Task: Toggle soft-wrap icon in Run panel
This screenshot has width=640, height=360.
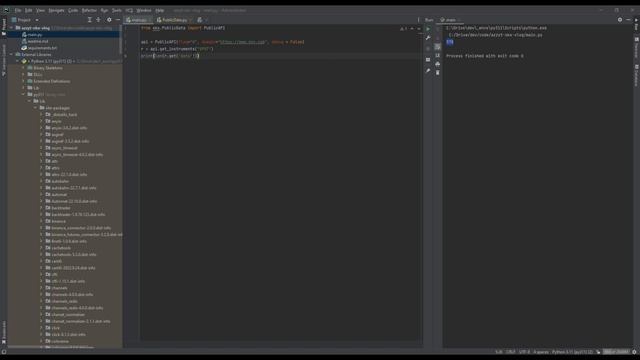Action: [x=438, y=47]
